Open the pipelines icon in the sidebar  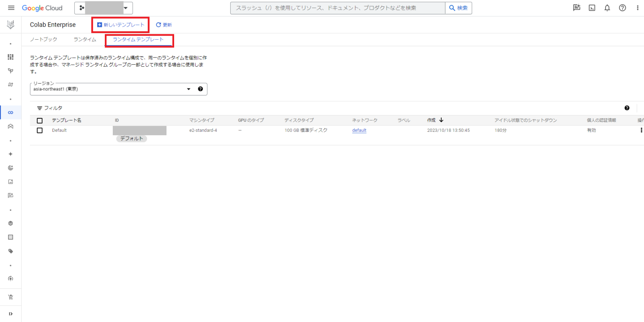pyautogui.click(x=11, y=85)
